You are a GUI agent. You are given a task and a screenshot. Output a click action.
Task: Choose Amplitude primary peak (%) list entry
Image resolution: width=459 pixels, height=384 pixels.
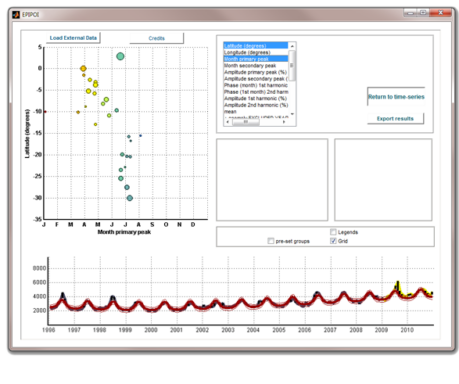point(256,72)
